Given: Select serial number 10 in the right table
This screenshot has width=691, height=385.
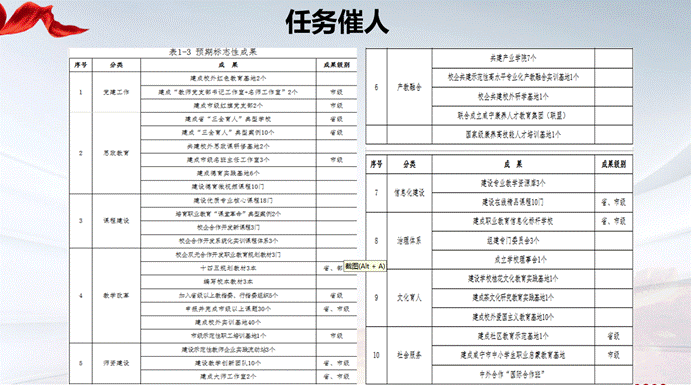Looking at the screenshot, I should click(x=376, y=355).
